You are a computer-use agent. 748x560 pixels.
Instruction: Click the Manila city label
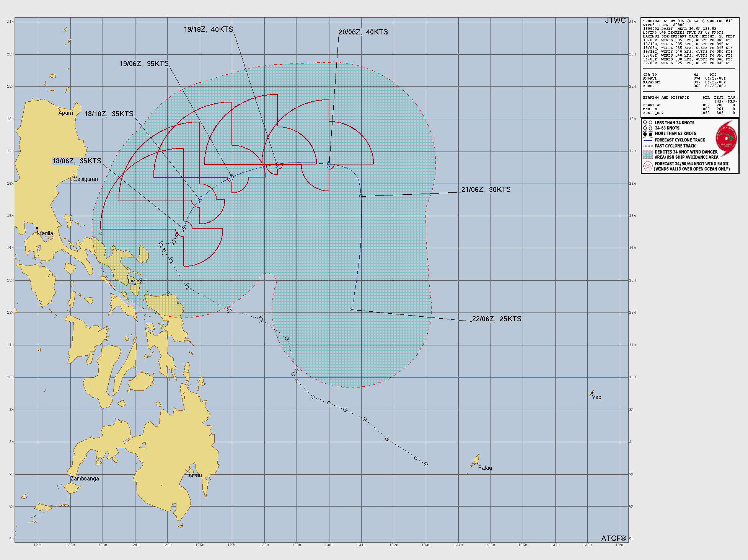tap(45, 233)
